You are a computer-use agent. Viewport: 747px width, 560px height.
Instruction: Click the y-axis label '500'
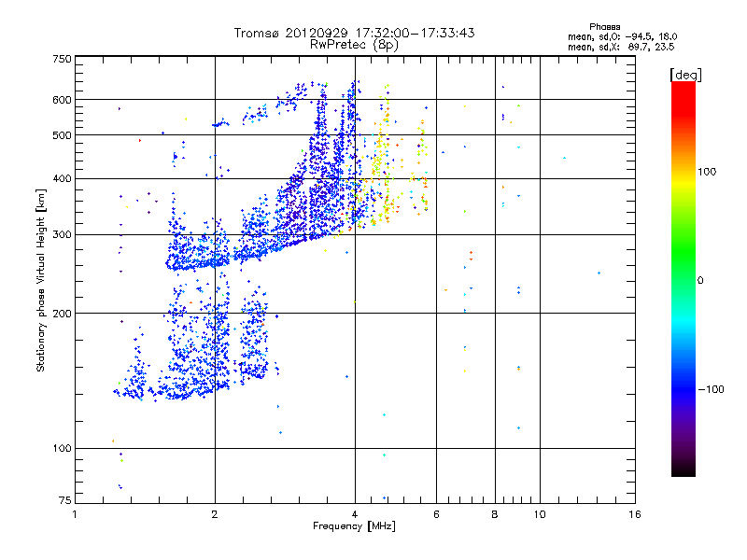pos(62,135)
